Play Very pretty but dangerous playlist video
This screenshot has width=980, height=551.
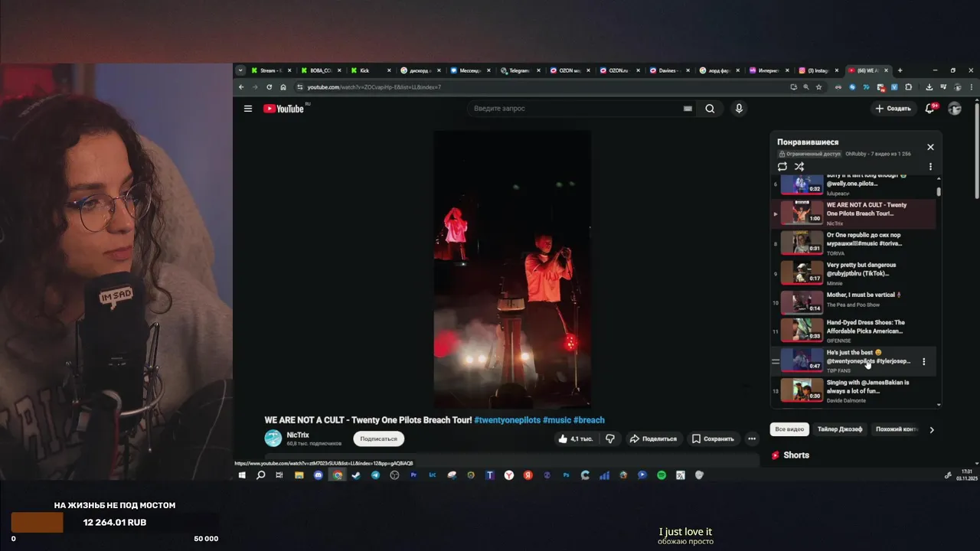[x=854, y=273]
